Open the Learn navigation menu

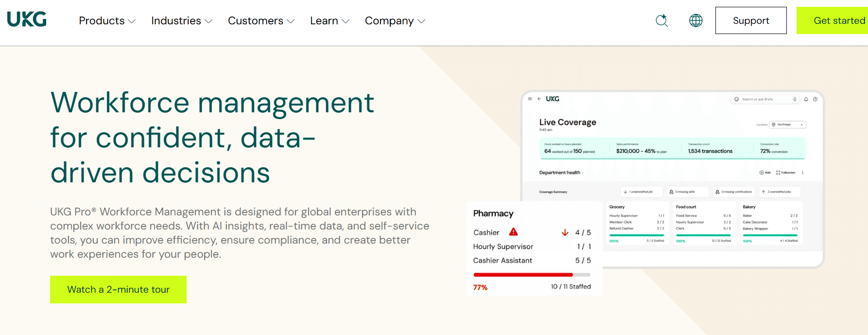(330, 21)
